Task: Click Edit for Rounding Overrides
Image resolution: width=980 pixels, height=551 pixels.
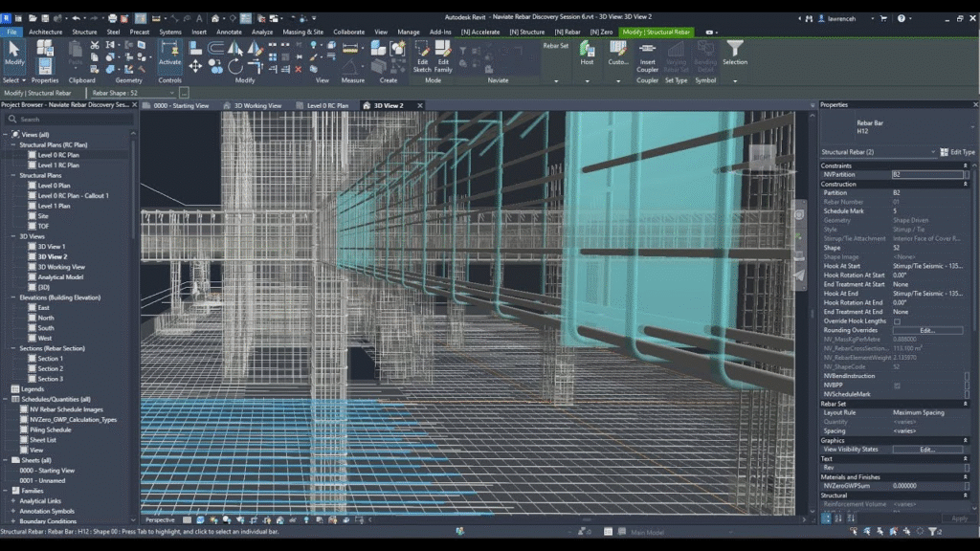Action: pyautogui.click(x=928, y=330)
